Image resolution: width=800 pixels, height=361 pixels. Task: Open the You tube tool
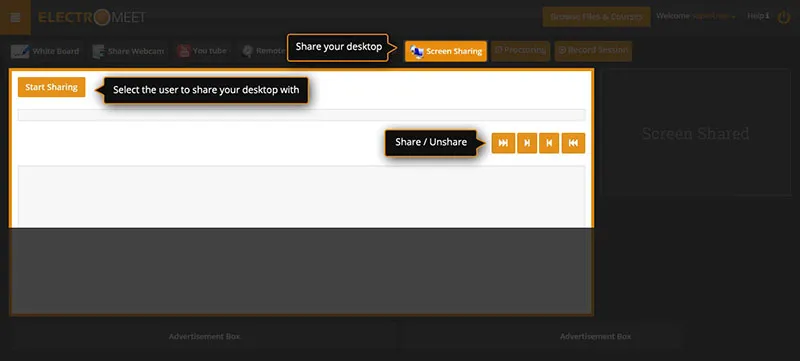pos(202,51)
